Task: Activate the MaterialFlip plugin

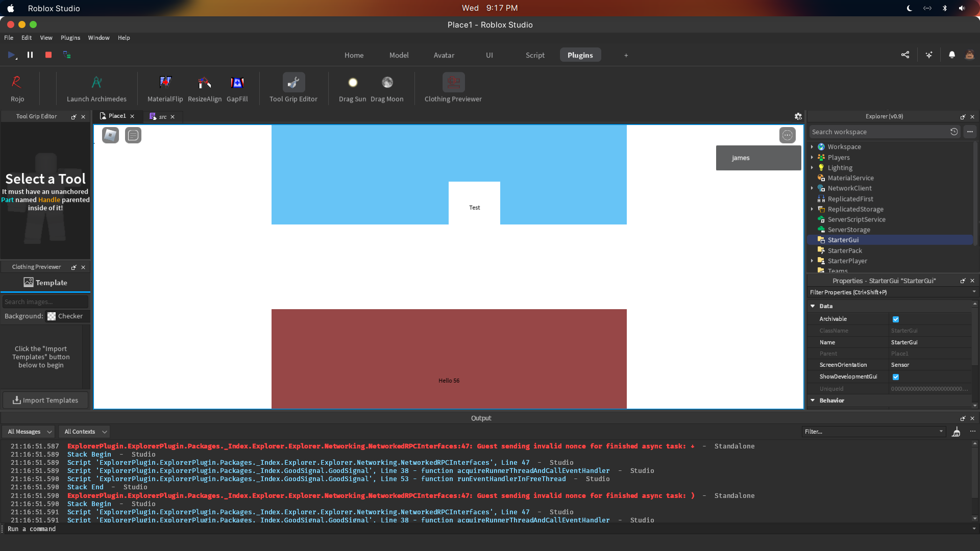Action: 165,88
